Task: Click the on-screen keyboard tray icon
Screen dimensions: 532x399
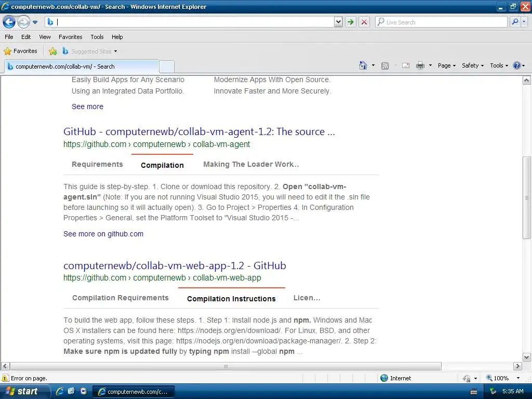Action: click(474, 392)
